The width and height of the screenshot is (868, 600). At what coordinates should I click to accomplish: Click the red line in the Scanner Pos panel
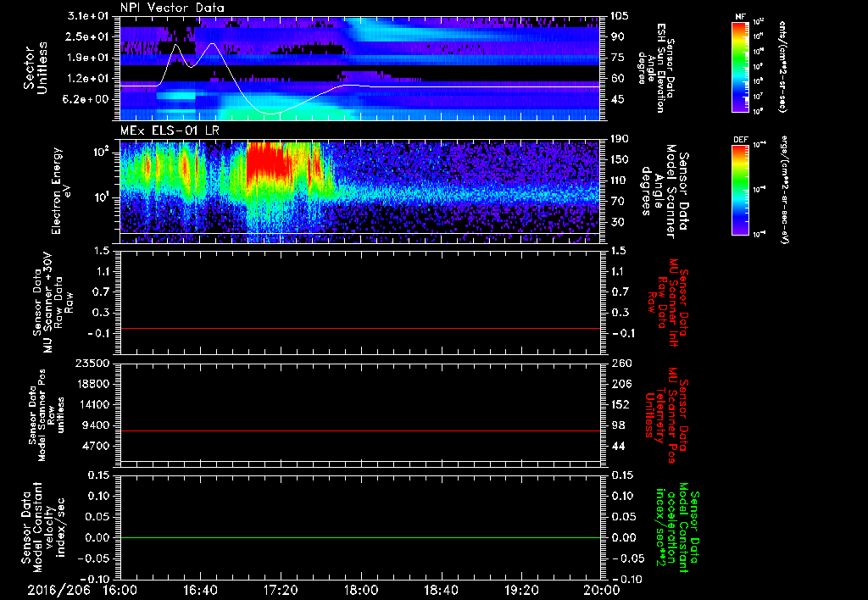[x=360, y=431]
